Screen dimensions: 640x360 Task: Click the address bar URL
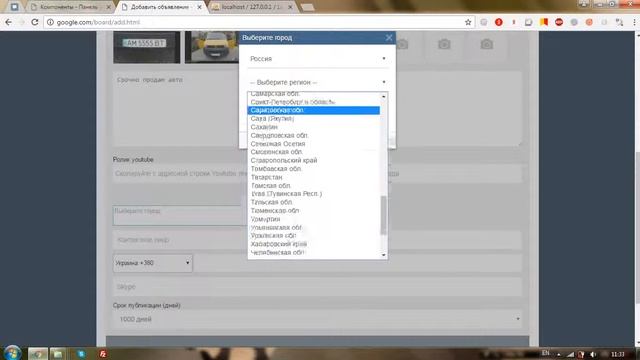[98, 22]
